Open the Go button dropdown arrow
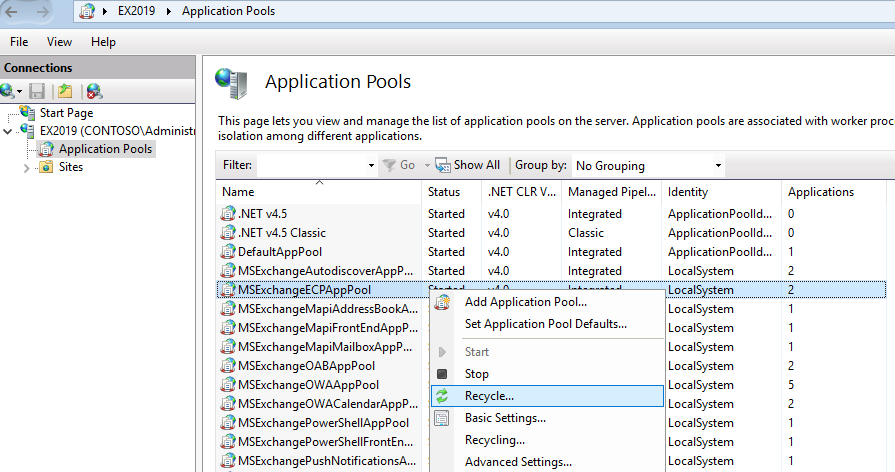 click(x=427, y=166)
